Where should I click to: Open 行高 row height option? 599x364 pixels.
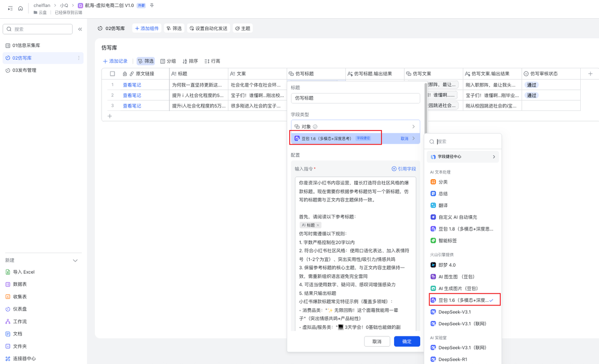pos(212,61)
